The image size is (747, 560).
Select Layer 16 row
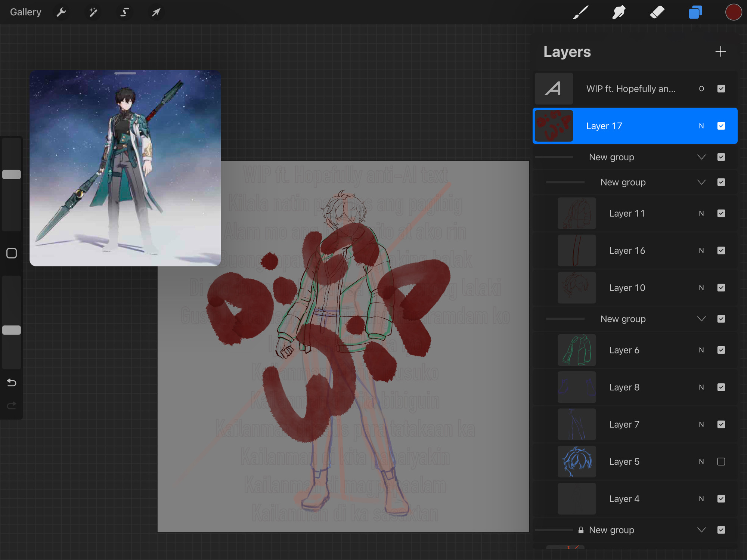tap(635, 251)
